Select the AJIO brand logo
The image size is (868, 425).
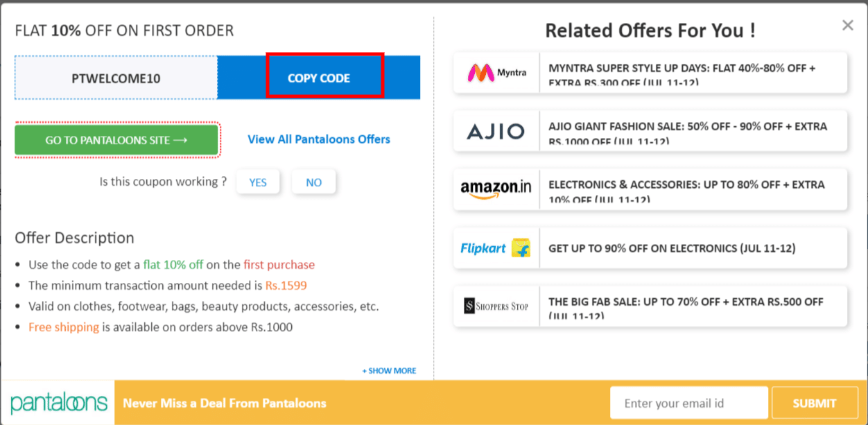tap(495, 131)
